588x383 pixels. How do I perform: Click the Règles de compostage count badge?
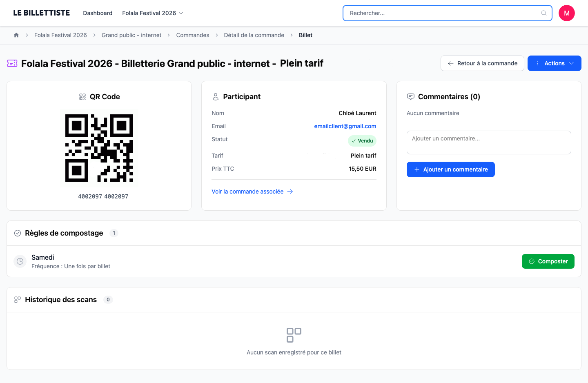click(x=114, y=233)
